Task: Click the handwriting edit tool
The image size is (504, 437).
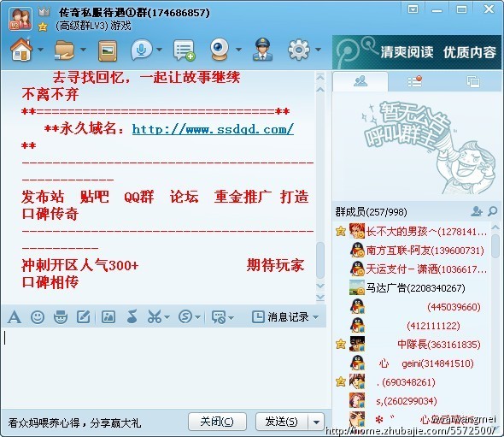Action: [x=83, y=317]
